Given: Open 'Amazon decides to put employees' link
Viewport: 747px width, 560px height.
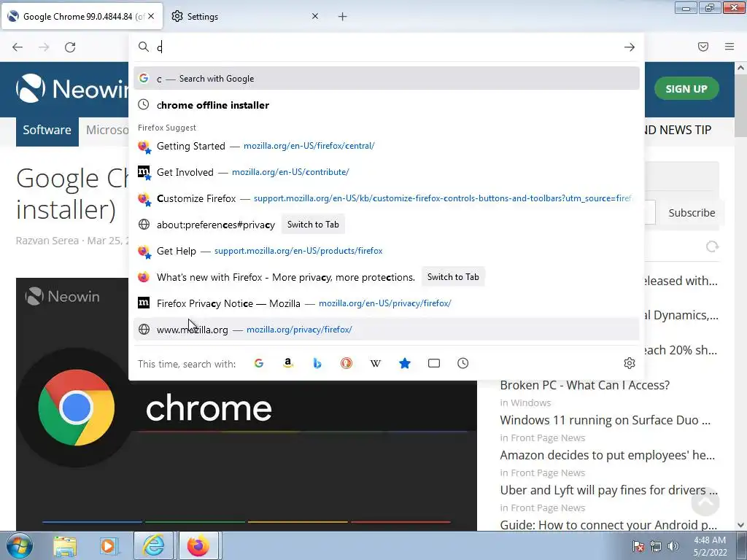Looking at the screenshot, I should [x=608, y=455].
